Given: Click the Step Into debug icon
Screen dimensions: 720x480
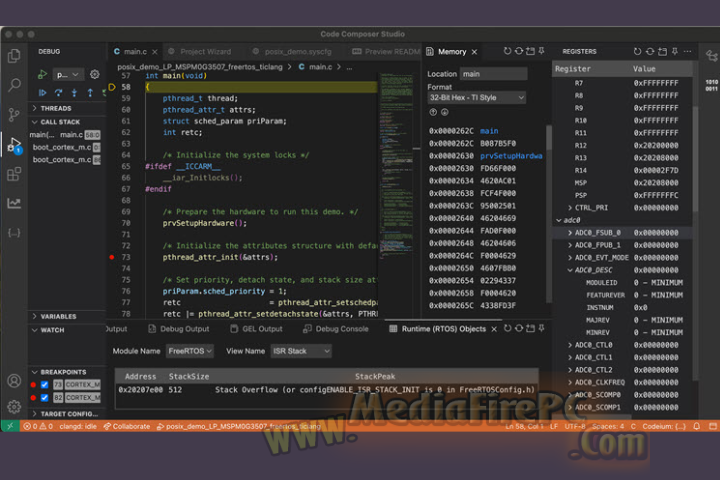Looking at the screenshot, I should (74, 93).
